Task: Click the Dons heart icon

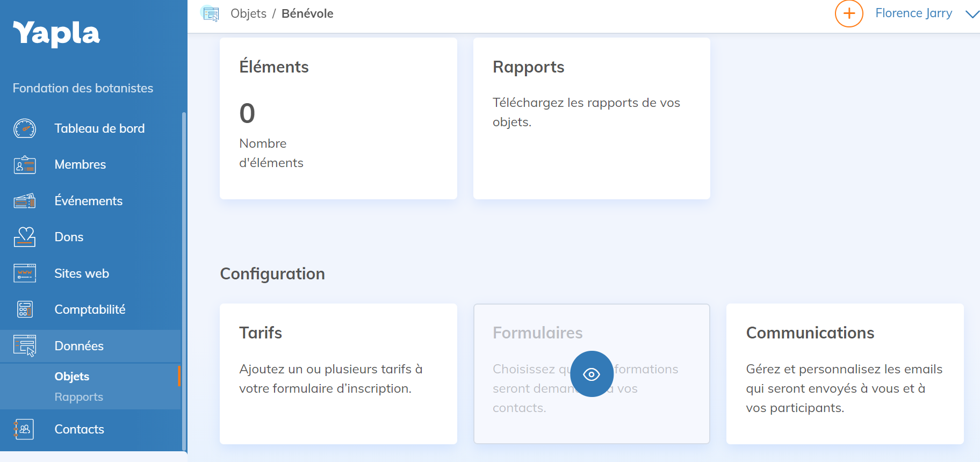Action: pos(25,237)
